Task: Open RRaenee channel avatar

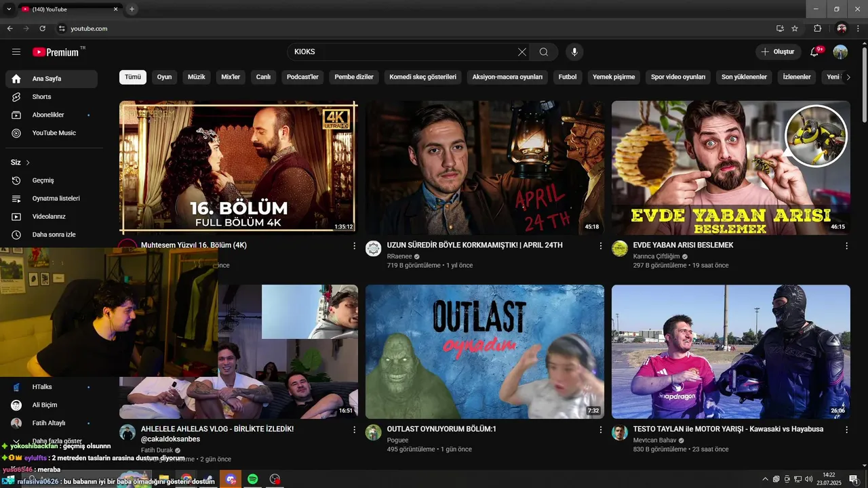Action: (374, 249)
